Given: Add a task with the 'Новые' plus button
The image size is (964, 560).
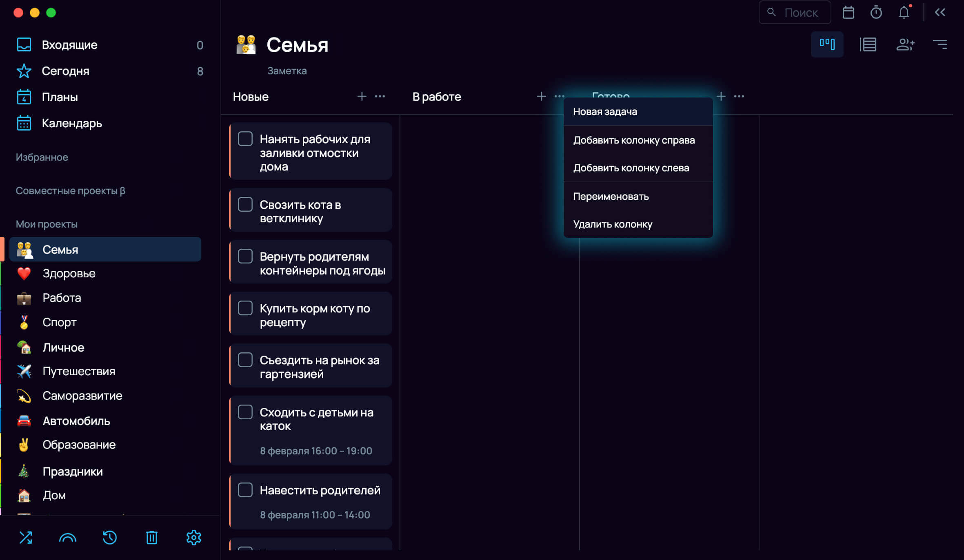Looking at the screenshot, I should pos(362,96).
